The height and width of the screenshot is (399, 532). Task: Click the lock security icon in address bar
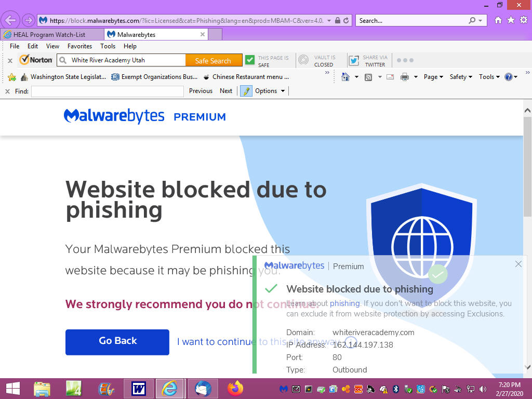coord(338,20)
